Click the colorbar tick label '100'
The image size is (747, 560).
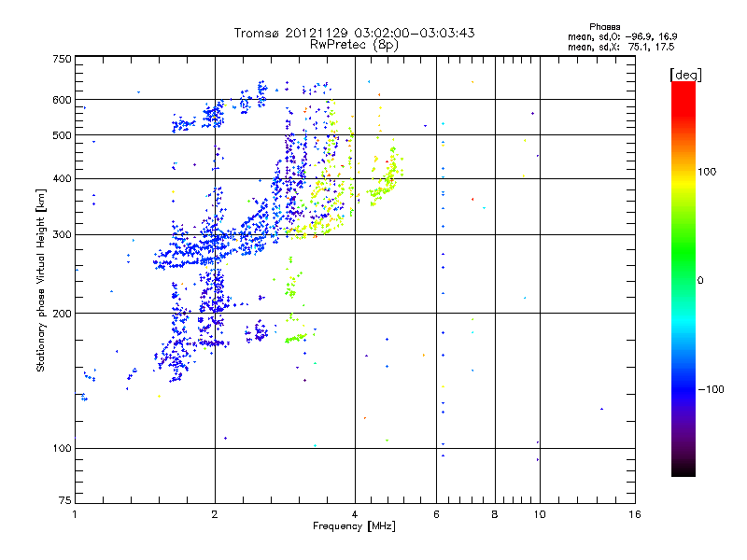pos(707,172)
